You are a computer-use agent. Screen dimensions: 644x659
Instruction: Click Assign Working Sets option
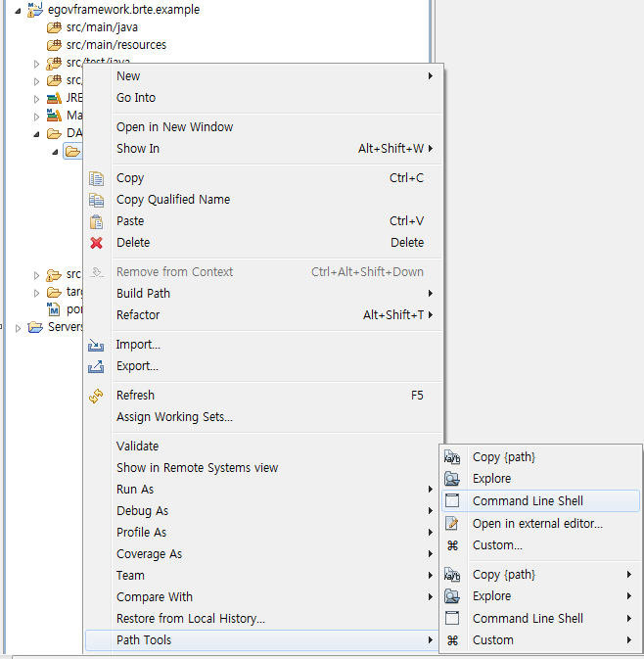(174, 417)
